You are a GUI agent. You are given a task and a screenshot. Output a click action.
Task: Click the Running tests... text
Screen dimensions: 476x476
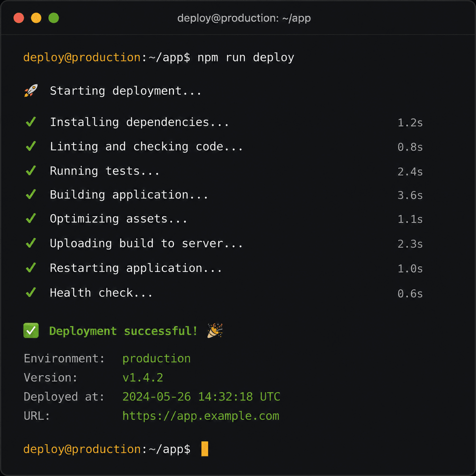(105, 171)
